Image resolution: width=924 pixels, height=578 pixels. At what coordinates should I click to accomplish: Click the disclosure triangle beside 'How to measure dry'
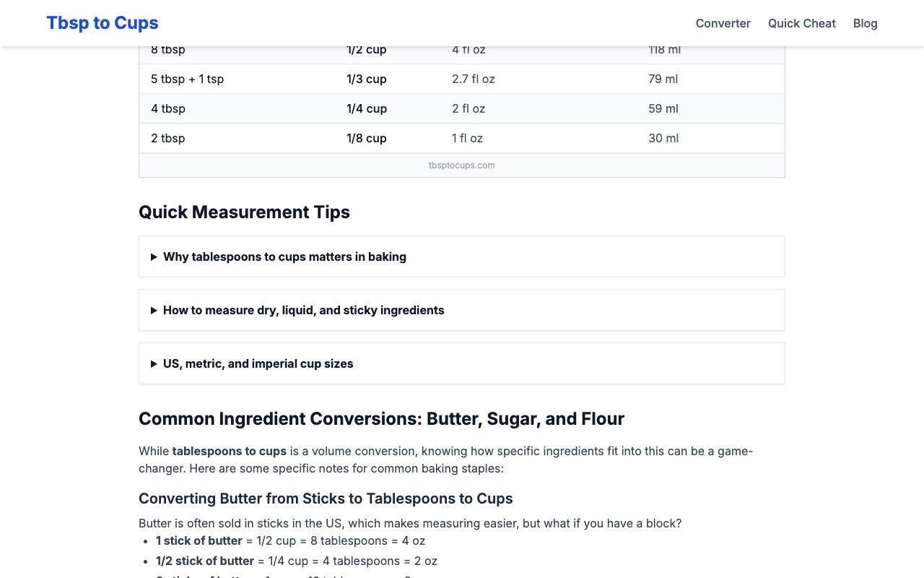pyautogui.click(x=154, y=311)
